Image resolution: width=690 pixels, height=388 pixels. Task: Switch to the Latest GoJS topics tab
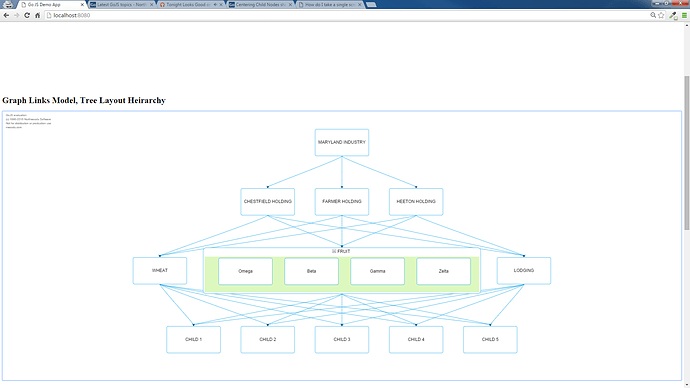point(121,4)
